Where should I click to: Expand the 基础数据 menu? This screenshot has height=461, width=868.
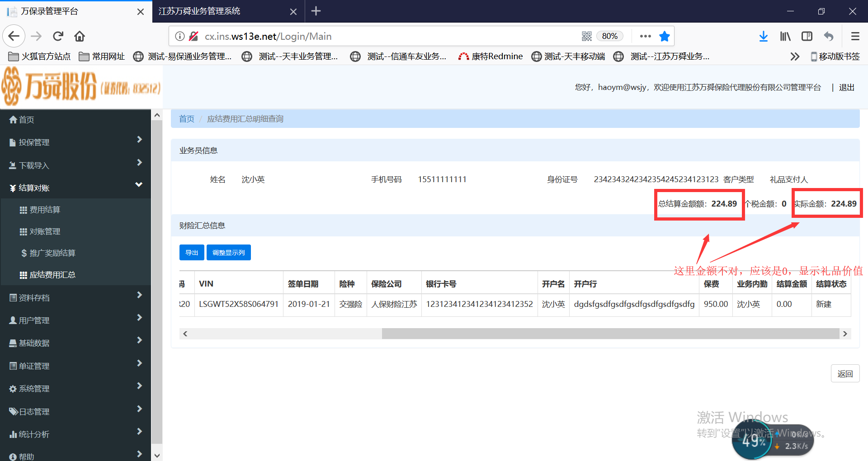pyautogui.click(x=75, y=343)
